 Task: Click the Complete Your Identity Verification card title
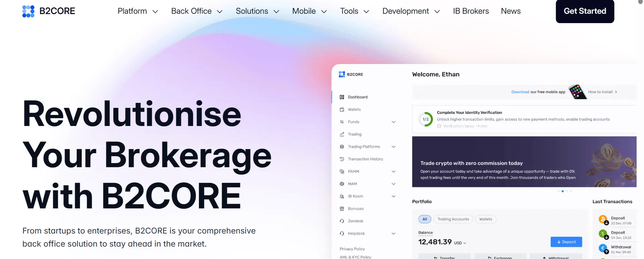coord(469,113)
